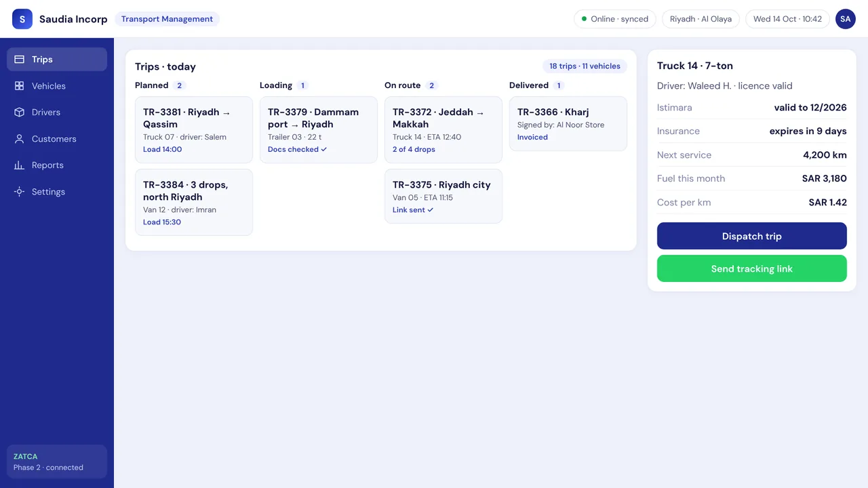Click the Wed 14 Oct date pill
868x488 pixels.
[787, 19]
